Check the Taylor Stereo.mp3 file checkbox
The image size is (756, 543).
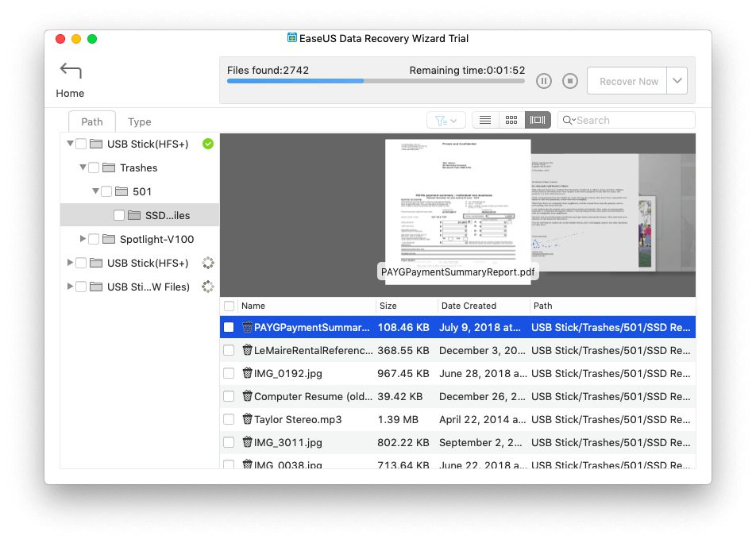pyautogui.click(x=229, y=419)
